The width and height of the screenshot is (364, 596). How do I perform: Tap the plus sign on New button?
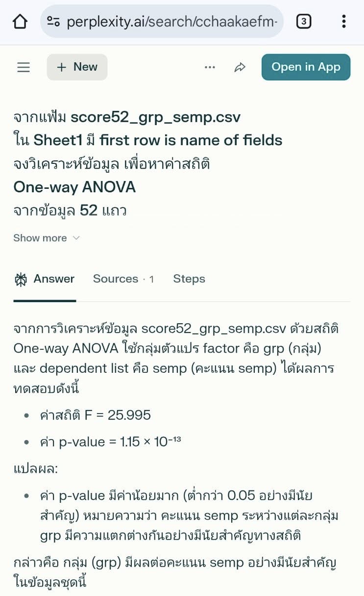62,67
